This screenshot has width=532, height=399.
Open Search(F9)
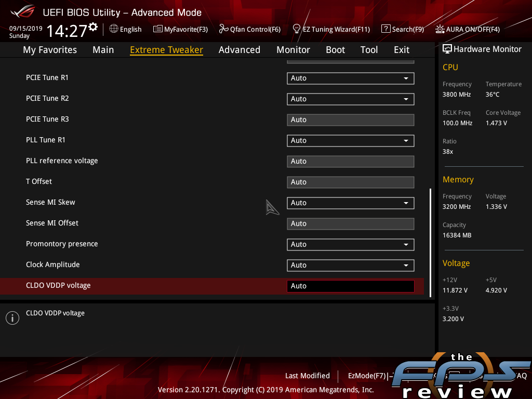(x=408, y=29)
